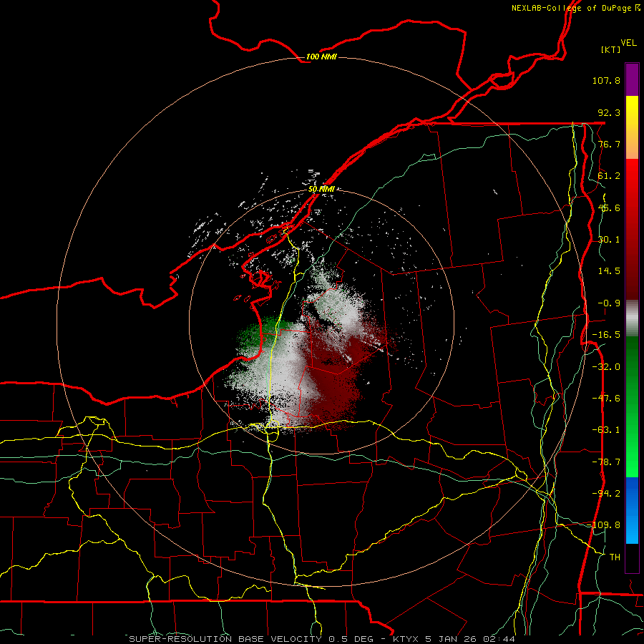This screenshot has height=644, width=644.
Task: Click the -47.6 velocity scale value
Action: point(606,399)
